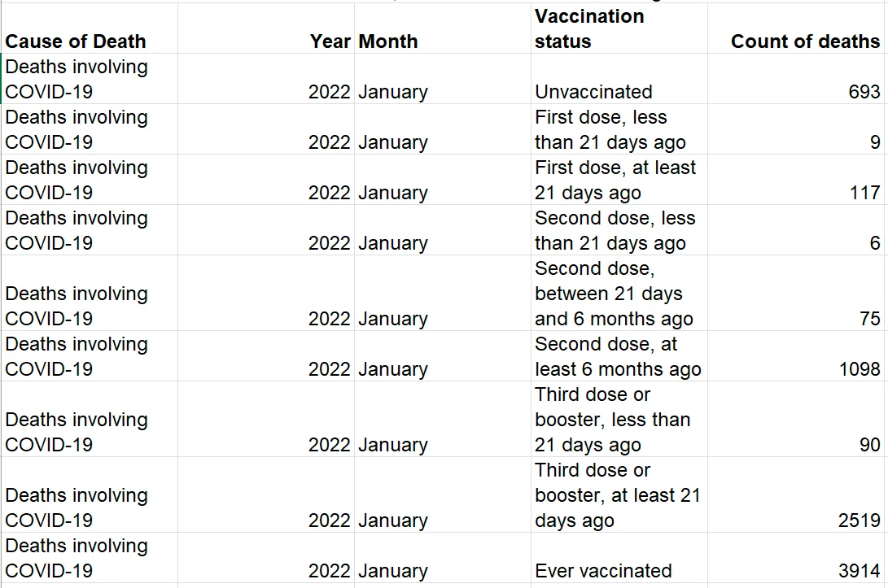This screenshot has width=888, height=588.
Task: Select the Ever vaccinated status cell
Action: [x=619, y=557]
